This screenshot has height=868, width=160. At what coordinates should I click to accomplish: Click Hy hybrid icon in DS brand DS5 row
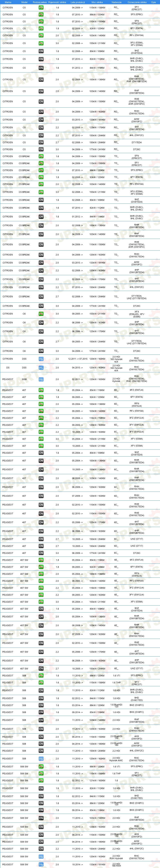point(41,368)
